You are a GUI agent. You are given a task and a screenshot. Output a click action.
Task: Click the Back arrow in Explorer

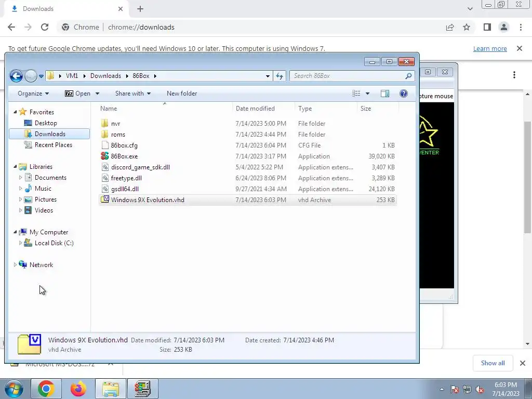tap(16, 76)
